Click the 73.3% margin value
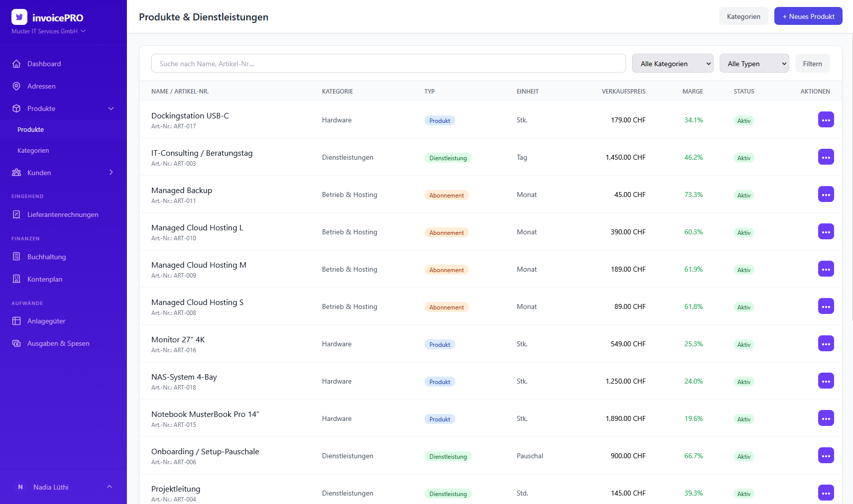This screenshot has height=504, width=853. 693,195
